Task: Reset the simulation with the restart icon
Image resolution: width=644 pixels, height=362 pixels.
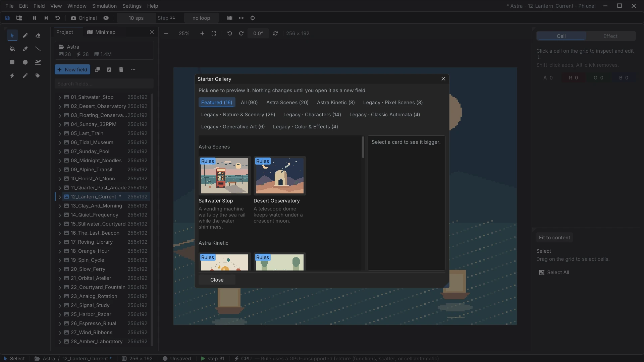Action: (x=58, y=18)
